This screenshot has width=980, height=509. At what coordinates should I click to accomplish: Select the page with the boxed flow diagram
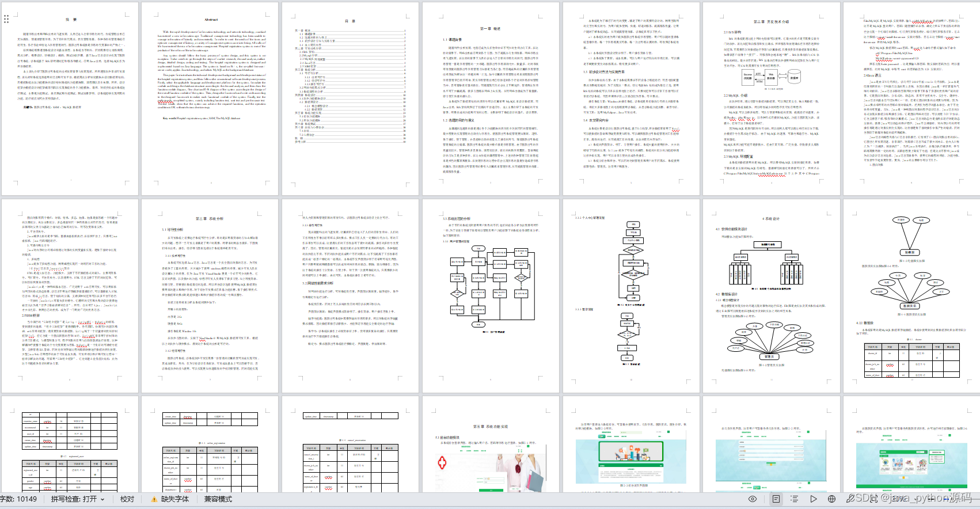491,296
